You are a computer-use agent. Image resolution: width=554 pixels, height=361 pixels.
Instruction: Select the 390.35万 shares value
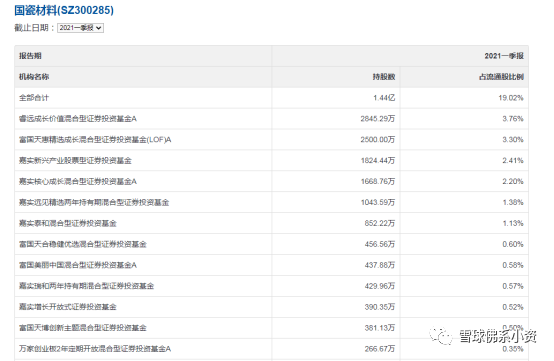tap(380, 307)
